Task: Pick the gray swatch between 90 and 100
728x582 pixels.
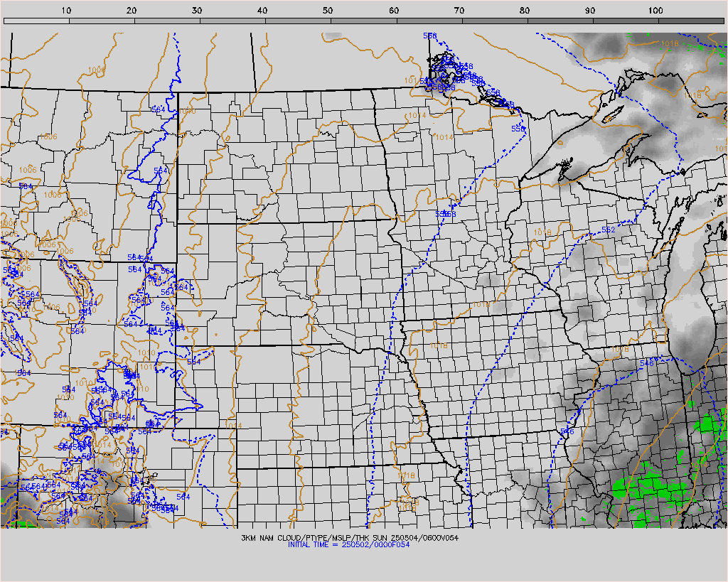Action: pos(626,21)
